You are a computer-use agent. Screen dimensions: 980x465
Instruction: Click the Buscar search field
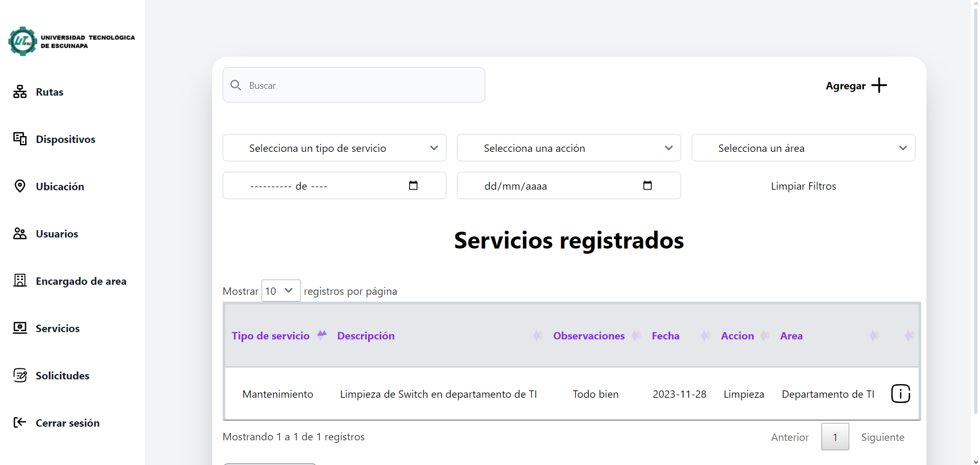362,85
